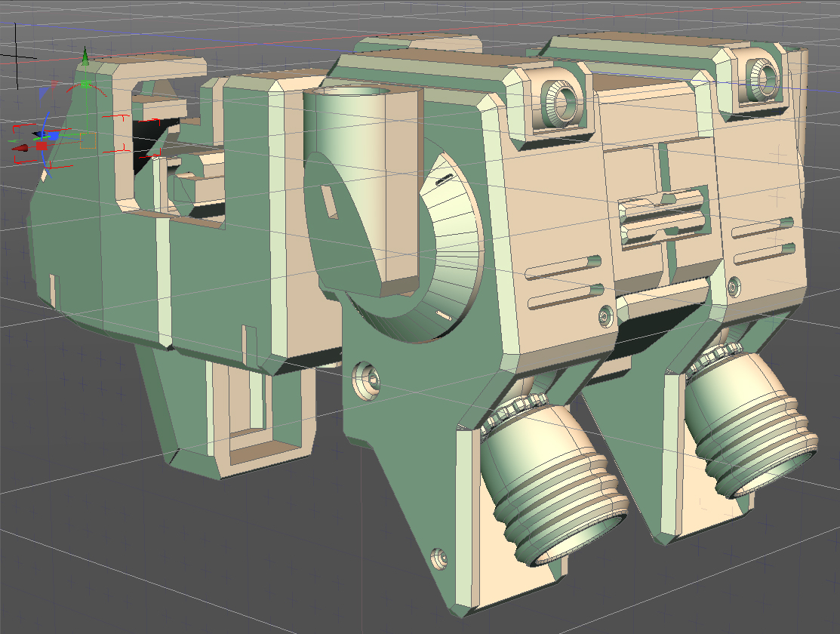Click the red cube handle on the gizmo
The height and width of the screenshot is (634, 840).
(x=42, y=146)
